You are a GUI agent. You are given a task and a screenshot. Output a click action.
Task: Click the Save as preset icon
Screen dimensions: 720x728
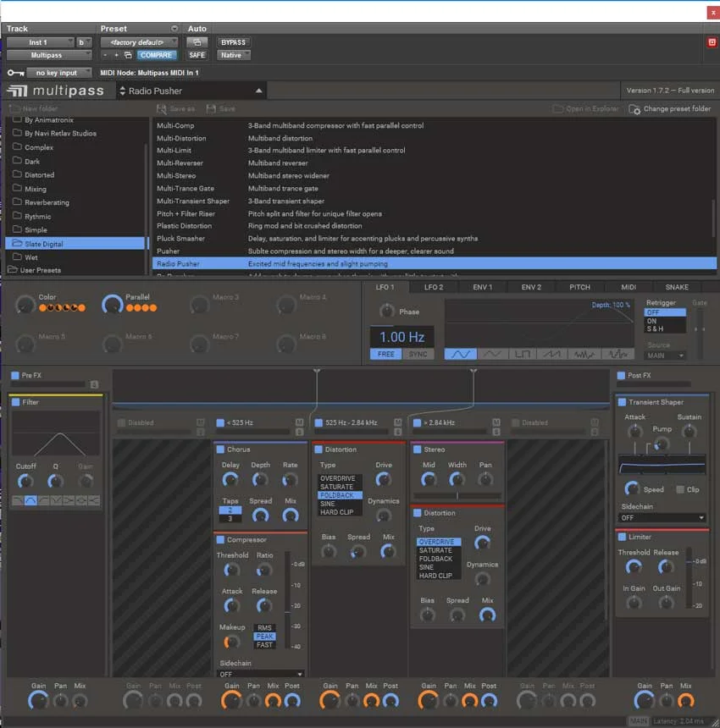161,108
